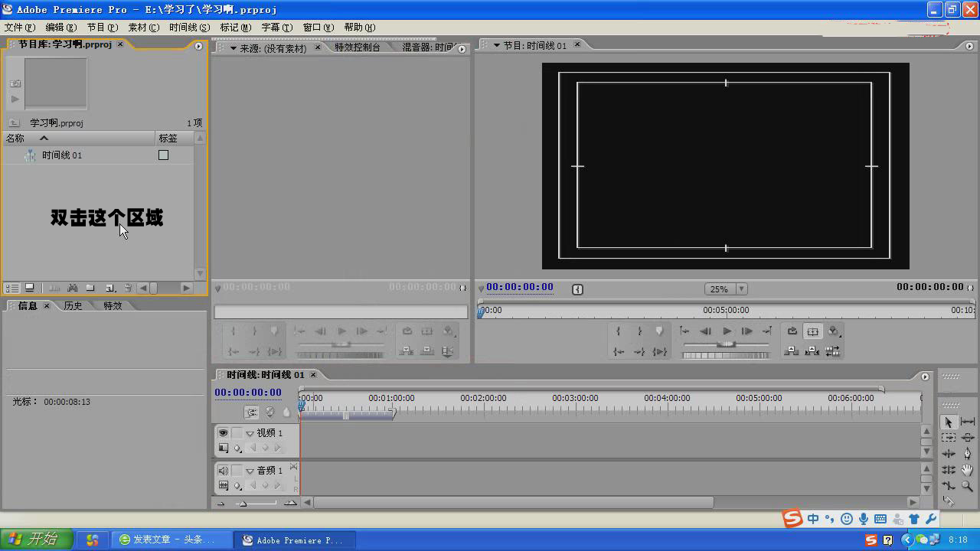Select the Rolling Edit tool
980x551 pixels.
949,469
